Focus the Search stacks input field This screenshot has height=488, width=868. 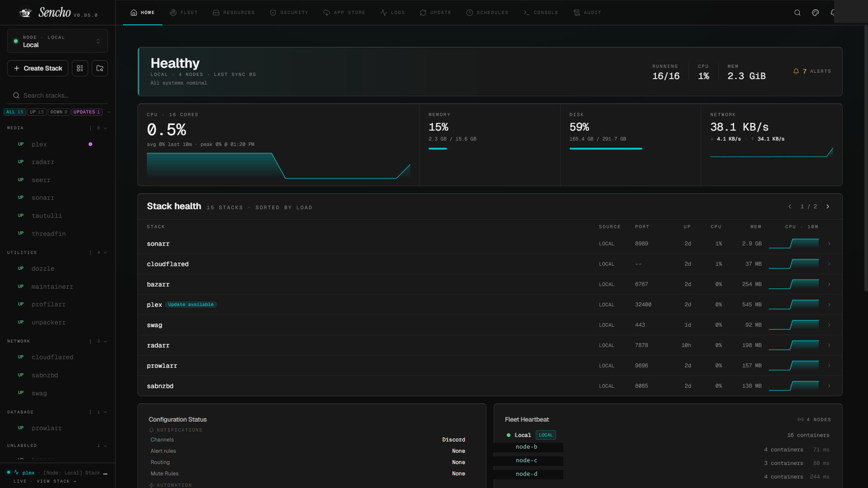[57, 95]
